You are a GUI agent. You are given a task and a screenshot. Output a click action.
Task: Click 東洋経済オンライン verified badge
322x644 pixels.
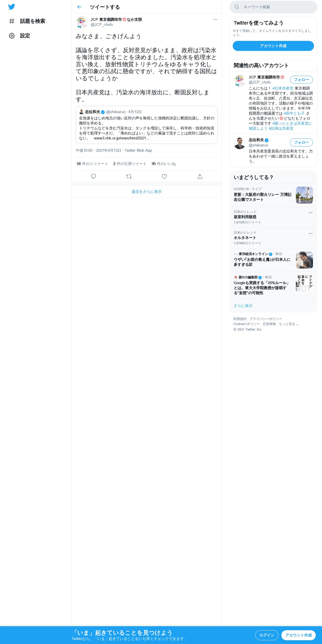271,254
